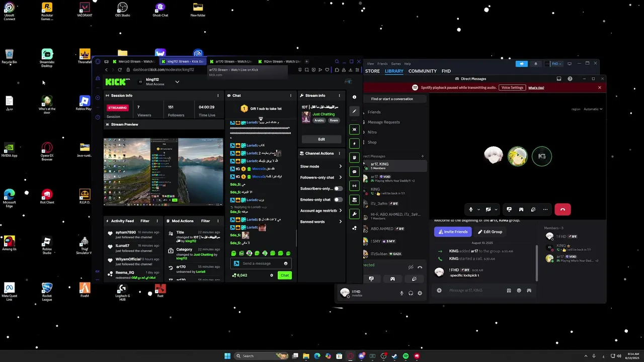Click Edit button in Stream info

click(x=321, y=139)
